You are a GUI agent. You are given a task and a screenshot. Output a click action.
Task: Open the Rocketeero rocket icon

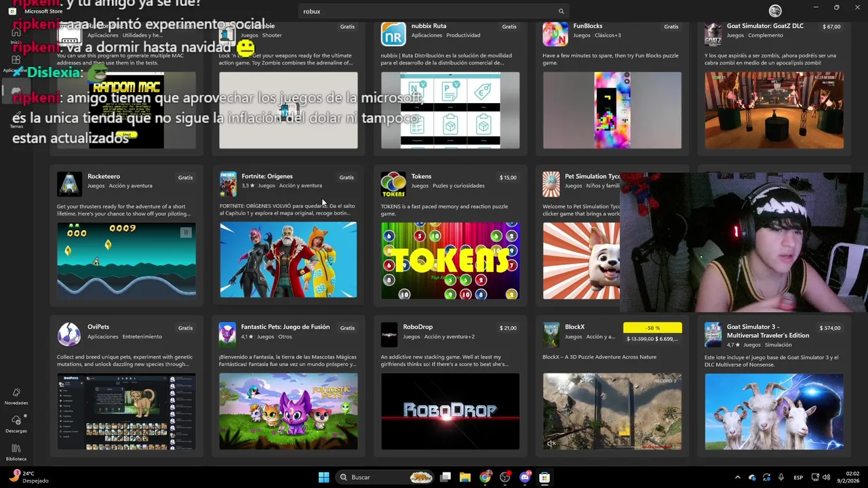coord(69,184)
